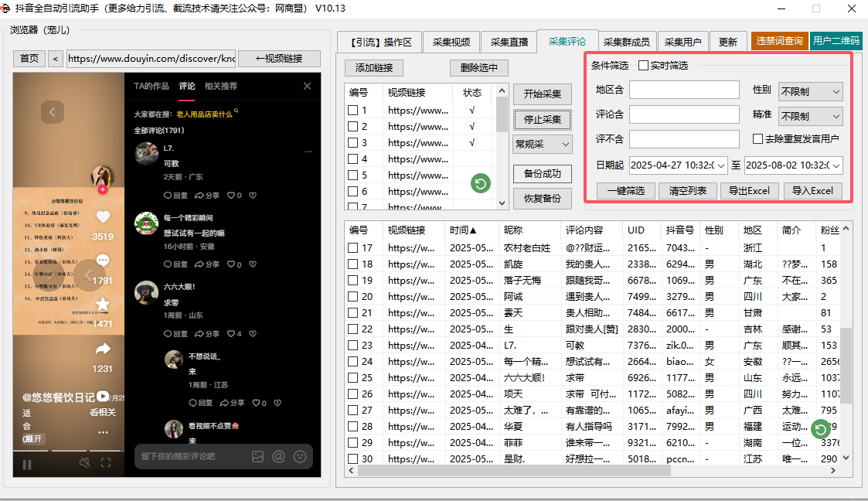
Task: Open the 采集群成员 tab
Action: coord(626,42)
